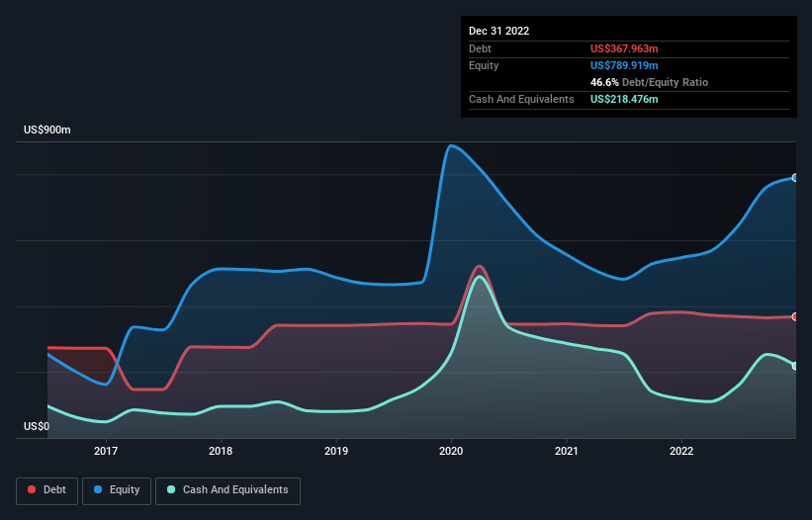
Task: Click the US$789.919m equity value
Action: (624, 65)
